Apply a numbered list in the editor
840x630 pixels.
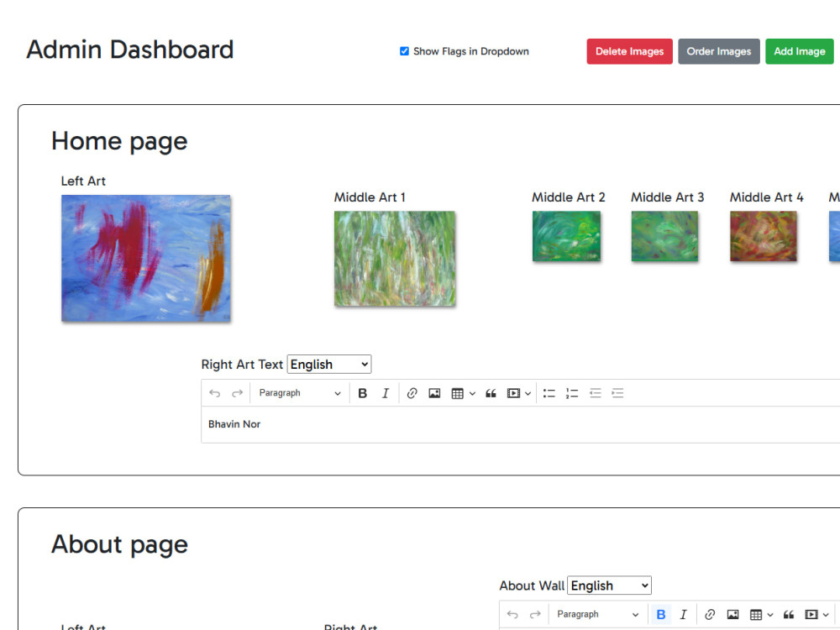point(572,392)
